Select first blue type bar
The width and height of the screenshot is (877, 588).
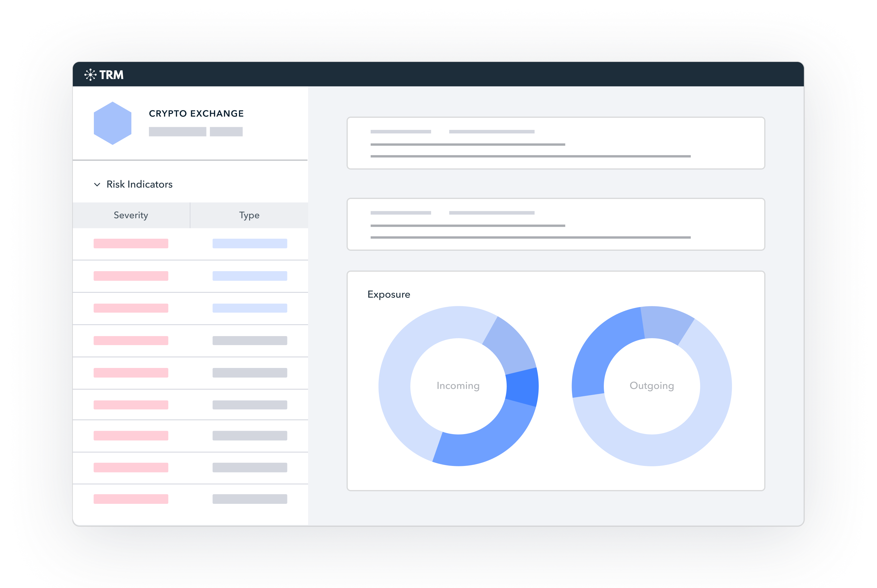point(249,243)
